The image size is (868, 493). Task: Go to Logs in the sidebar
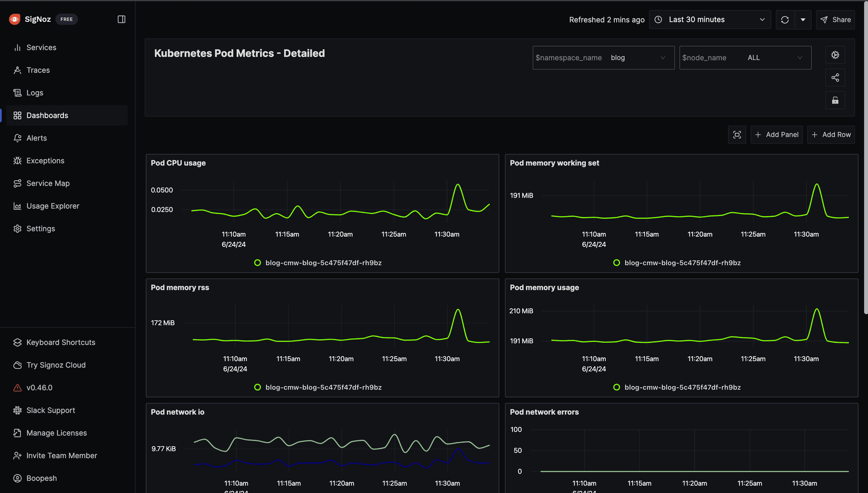pos(67,93)
